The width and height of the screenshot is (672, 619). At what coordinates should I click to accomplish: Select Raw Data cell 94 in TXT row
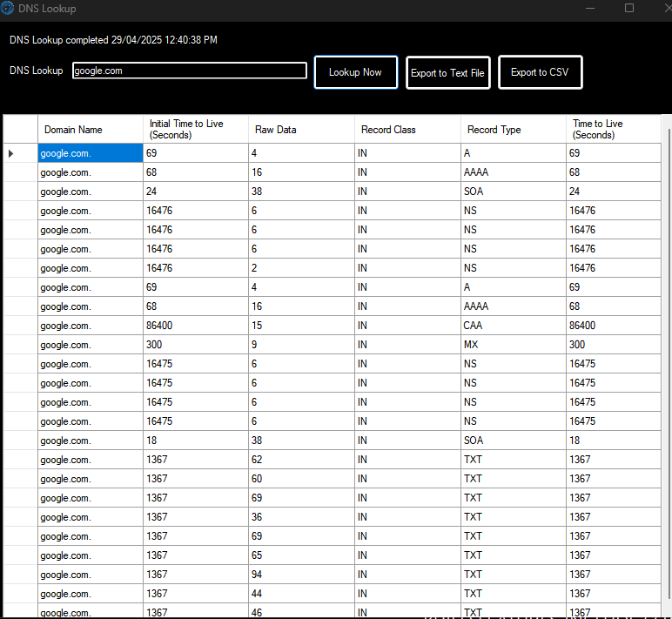pyautogui.click(x=302, y=575)
